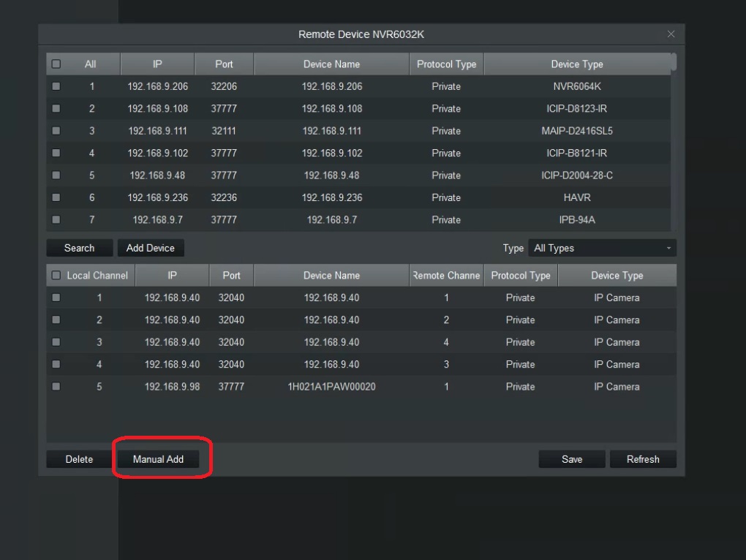Image resolution: width=746 pixels, height=560 pixels.
Task: Enable the All checkbox to select every discovered device
Action: 56,64
